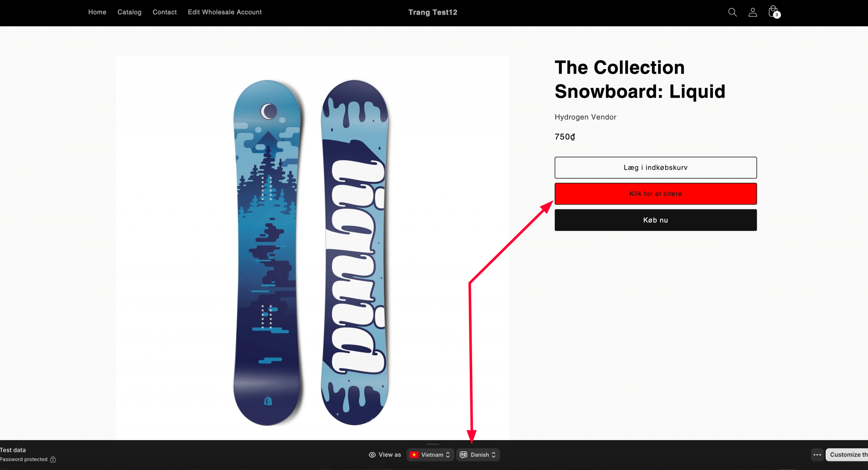Click the Trang Test12 store title
Viewport: 868px width, 470px height.
[x=433, y=12]
